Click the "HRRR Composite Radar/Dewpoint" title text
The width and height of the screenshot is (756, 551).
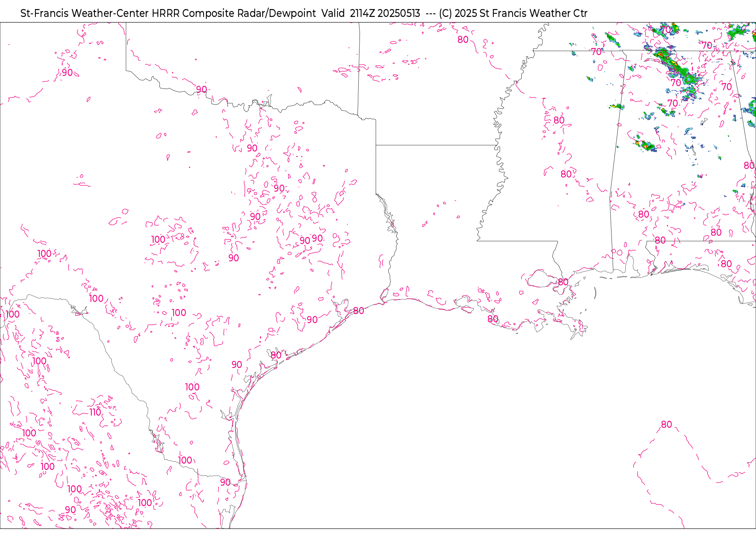[234, 13]
